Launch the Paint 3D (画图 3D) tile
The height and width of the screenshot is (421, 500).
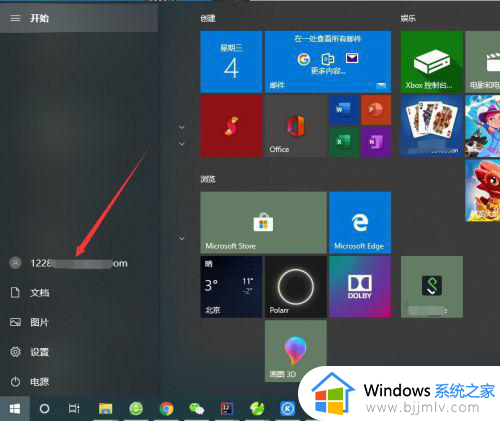pos(296,351)
